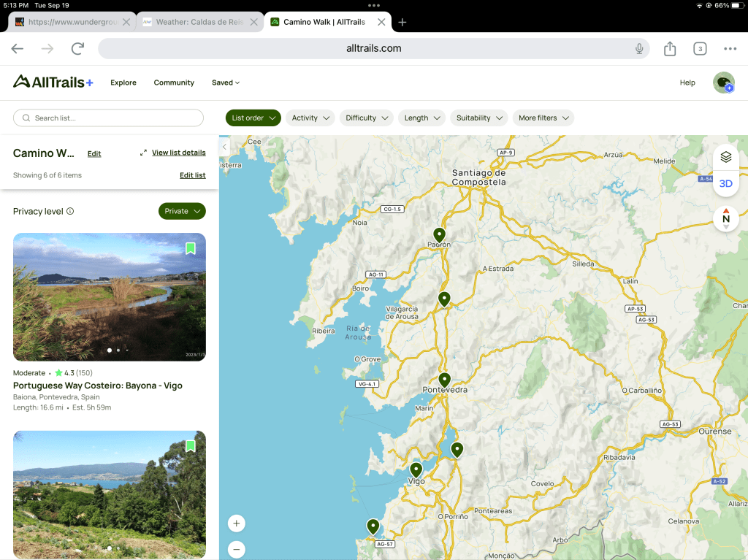Open the List order dropdown

click(253, 118)
